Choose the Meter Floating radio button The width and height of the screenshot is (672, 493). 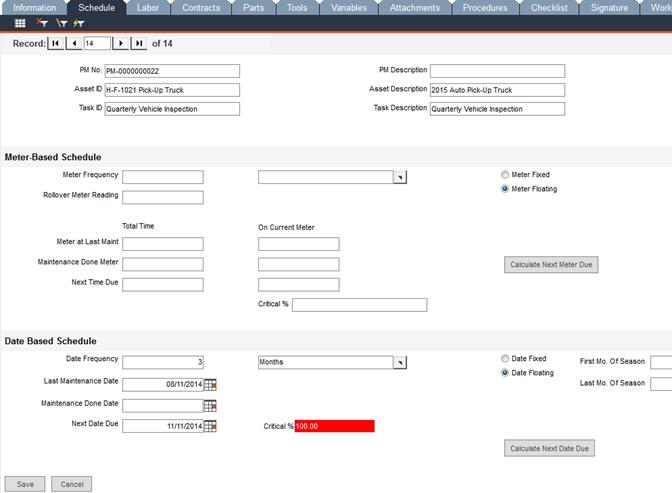click(505, 188)
